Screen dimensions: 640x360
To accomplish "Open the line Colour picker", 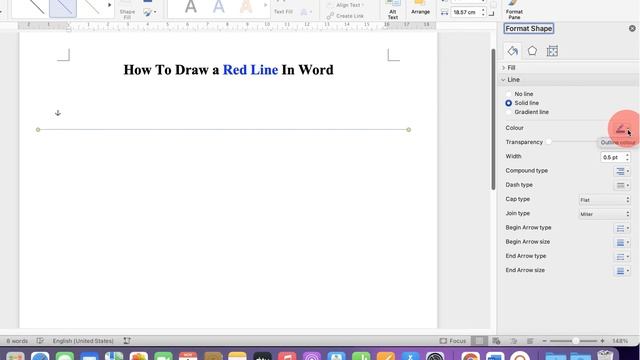I will coord(622,129).
